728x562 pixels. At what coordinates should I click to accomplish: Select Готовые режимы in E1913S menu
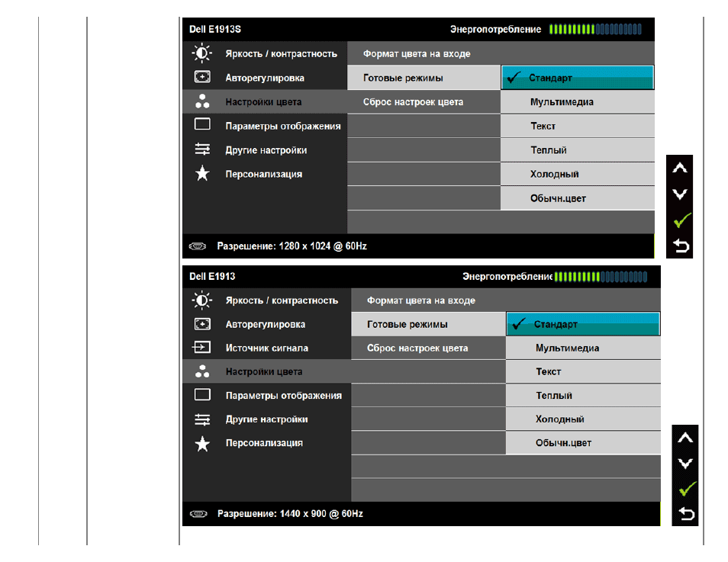click(424, 78)
